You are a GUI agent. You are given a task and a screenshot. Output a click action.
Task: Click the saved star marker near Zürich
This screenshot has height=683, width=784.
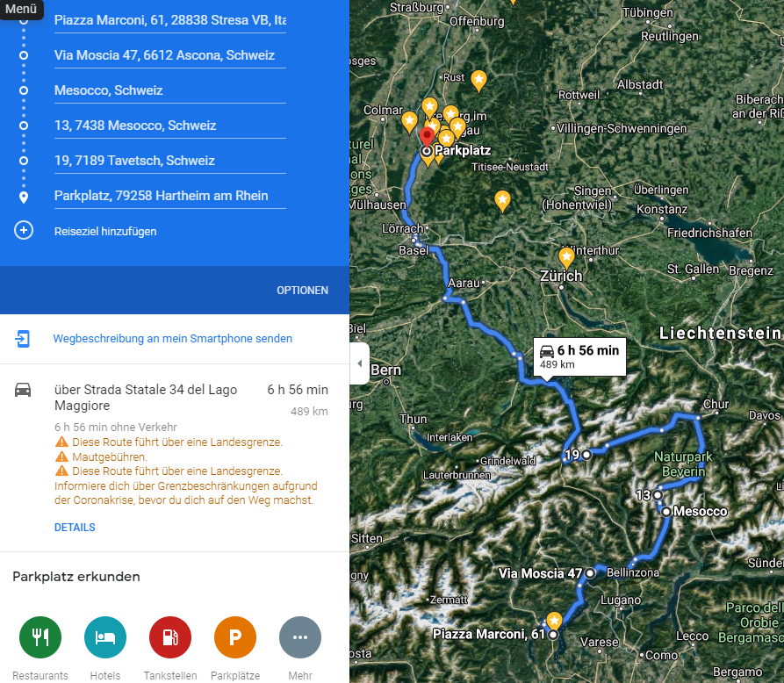[x=566, y=257]
